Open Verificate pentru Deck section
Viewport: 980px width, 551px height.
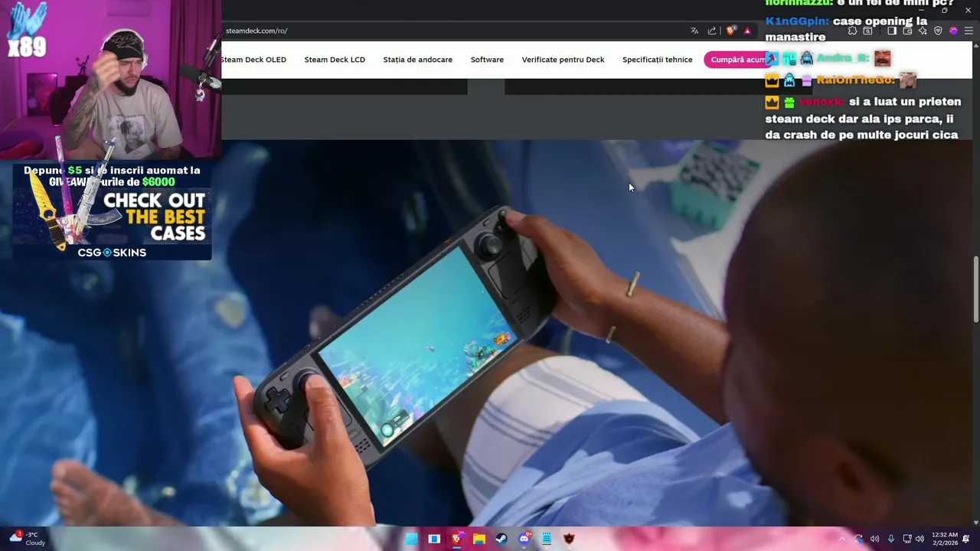click(563, 60)
